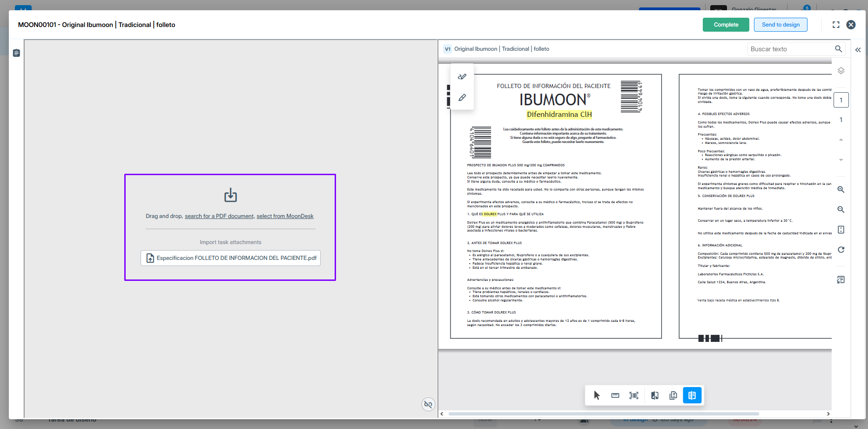The height and width of the screenshot is (429, 868).
Task: Go to next page with down arrow
Action: [841, 160]
